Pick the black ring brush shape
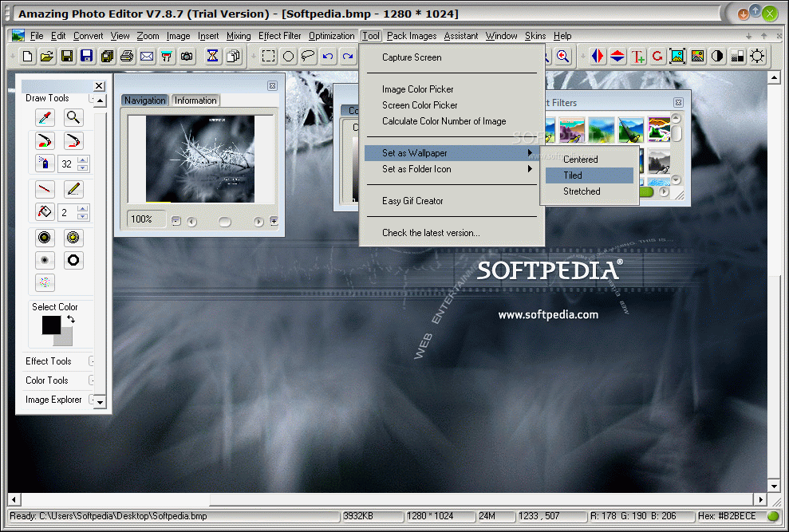This screenshot has height=532, width=789. pos(73,260)
